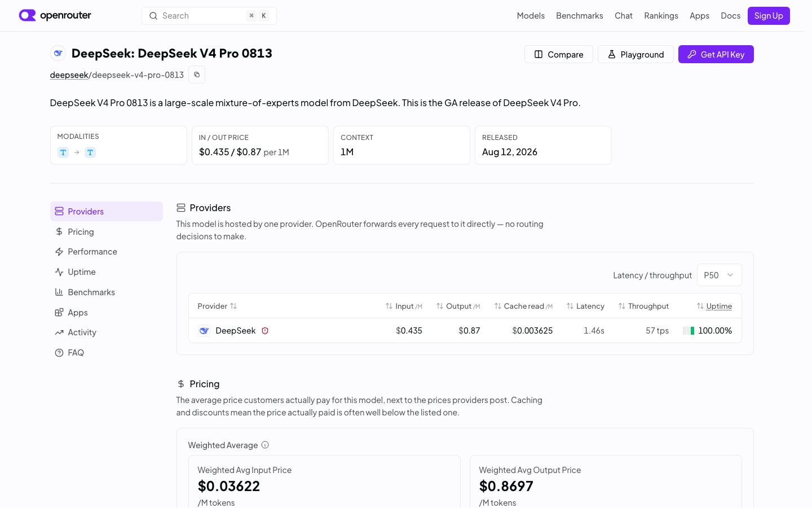This screenshot has width=812, height=508.
Task: Follow the deepseek author link
Action: pyautogui.click(x=69, y=75)
